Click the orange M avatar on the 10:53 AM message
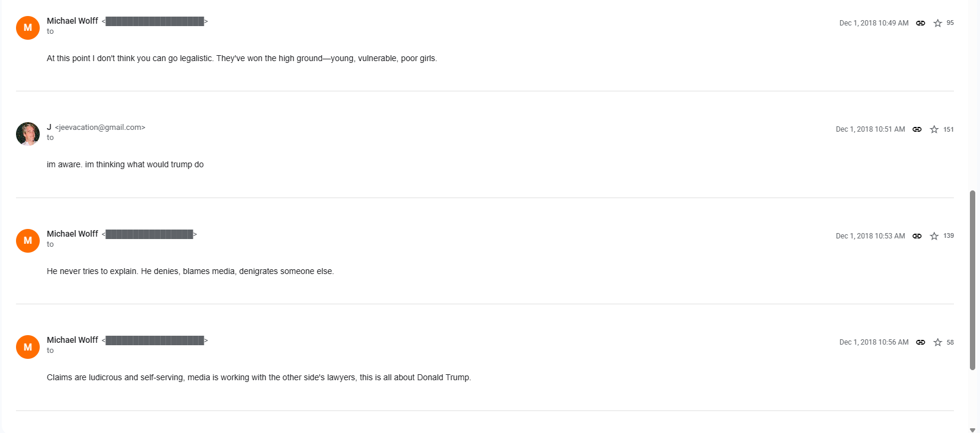This screenshot has height=433, width=980. 28,241
